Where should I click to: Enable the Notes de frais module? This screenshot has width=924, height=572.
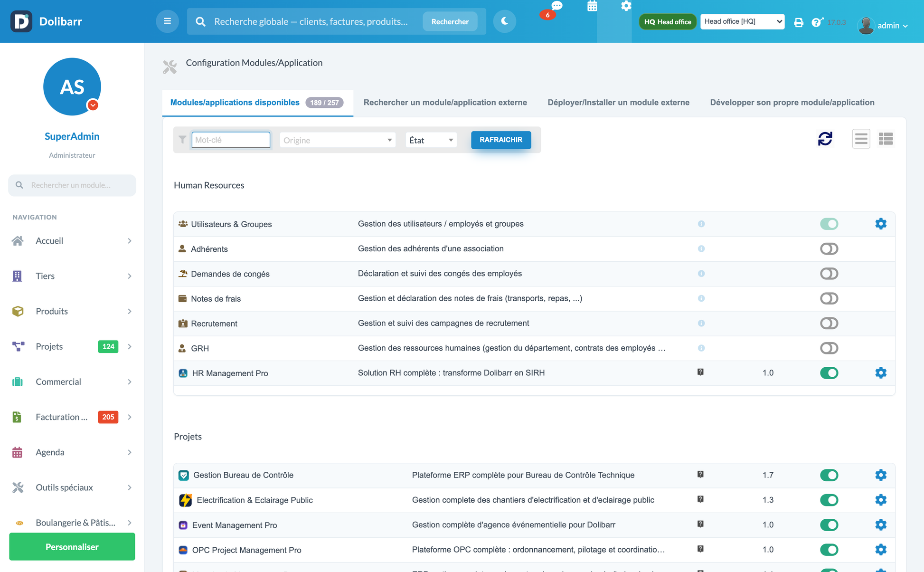829,298
